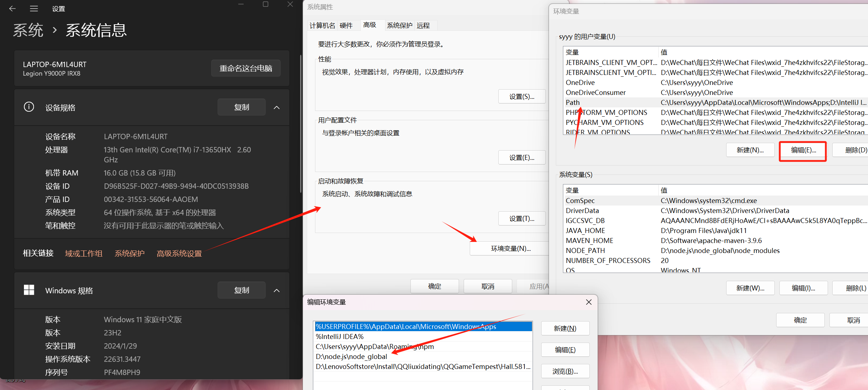868x390 pixels.
Task: Click the back arrow in Settings
Action: 13,9
